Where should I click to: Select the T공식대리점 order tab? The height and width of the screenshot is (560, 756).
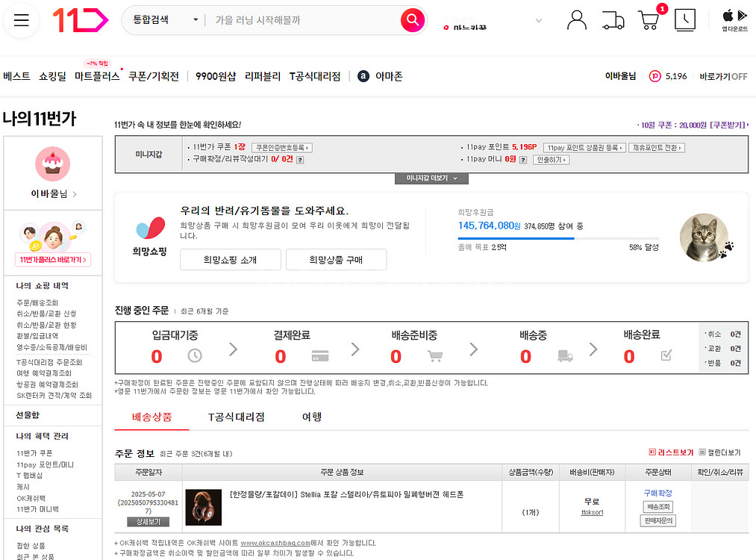[x=236, y=417]
